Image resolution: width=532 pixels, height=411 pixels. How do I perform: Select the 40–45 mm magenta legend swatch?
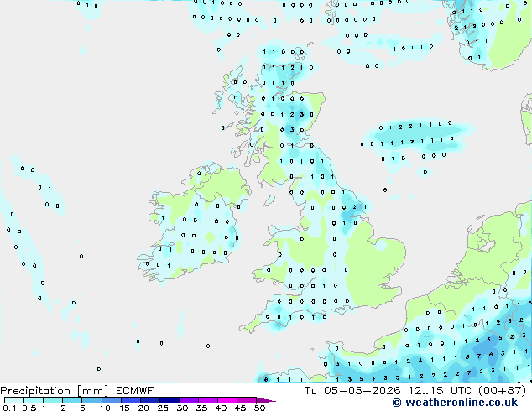(x=227, y=400)
